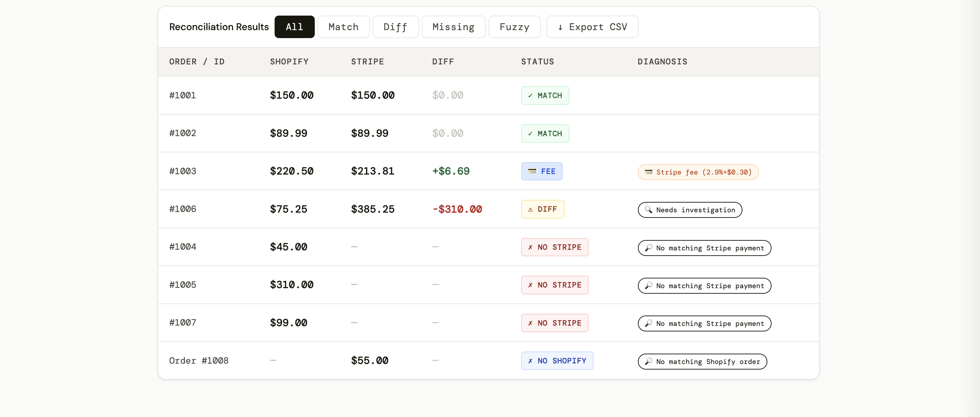The height and width of the screenshot is (417, 980).
Task: Click the ORDER / ID column header
Action: pyautogui.click(x=197, y=62)
